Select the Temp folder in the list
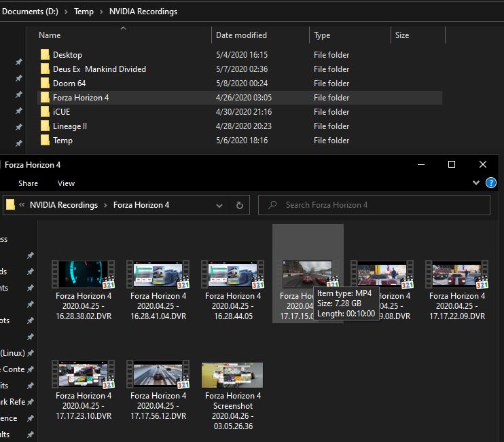Screen dimensions: 504x442 pyautogui.click(x=62, y=141)
